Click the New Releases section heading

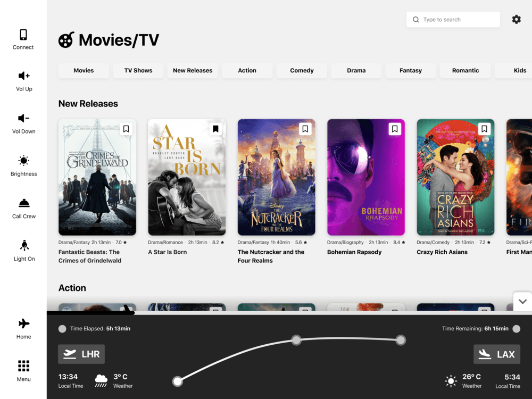point(88,104)
